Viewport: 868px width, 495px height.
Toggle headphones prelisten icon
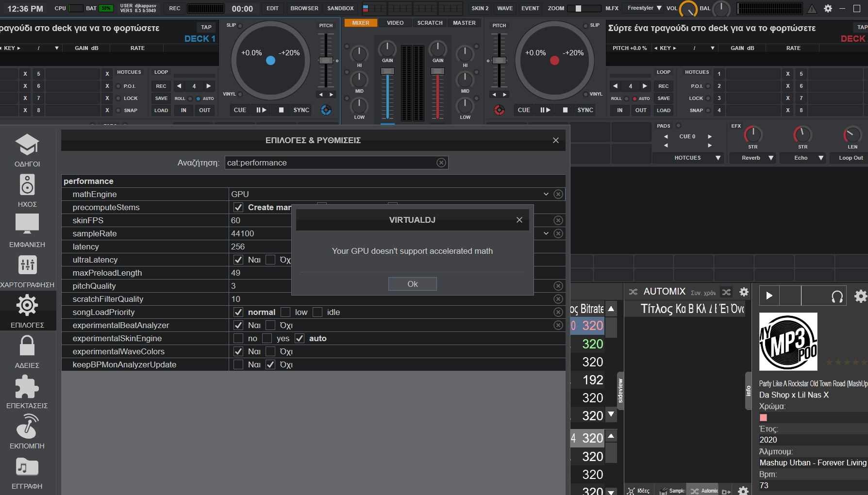pos(837,296)
